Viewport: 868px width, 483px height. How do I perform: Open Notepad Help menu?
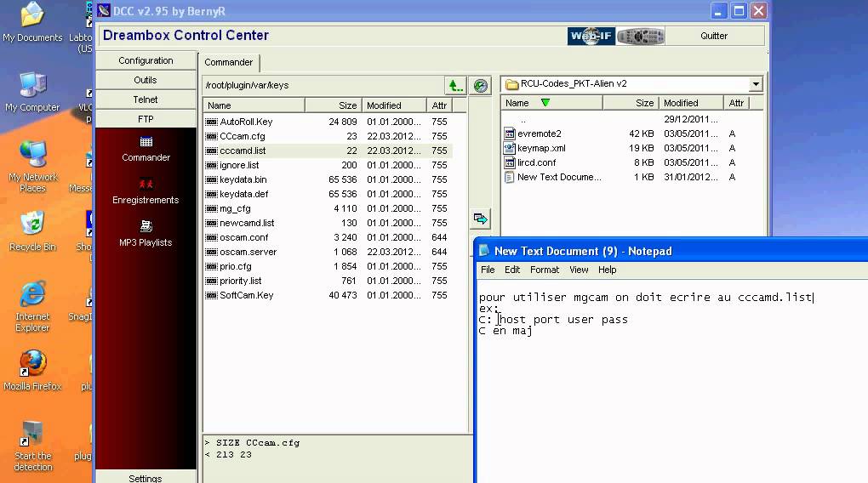(x=608, y=270)
